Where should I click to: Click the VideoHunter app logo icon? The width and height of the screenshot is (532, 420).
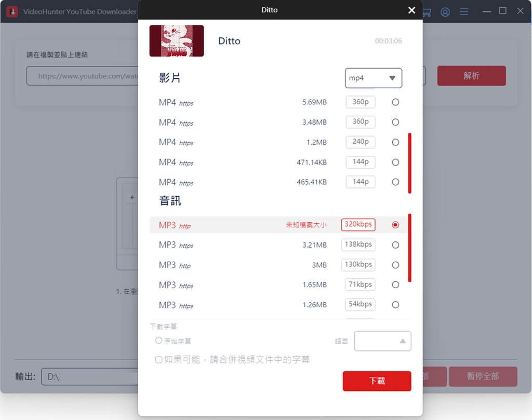click(x=11, y=11)
